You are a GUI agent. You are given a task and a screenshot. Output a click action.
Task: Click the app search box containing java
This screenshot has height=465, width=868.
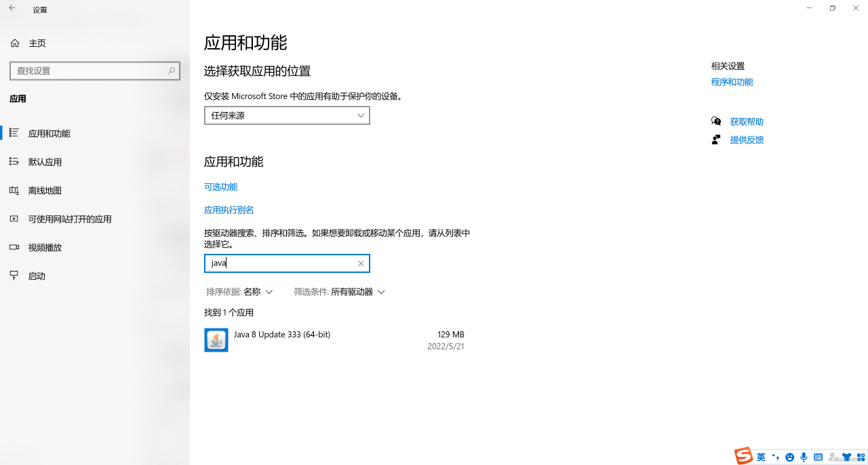coord(287,263)
